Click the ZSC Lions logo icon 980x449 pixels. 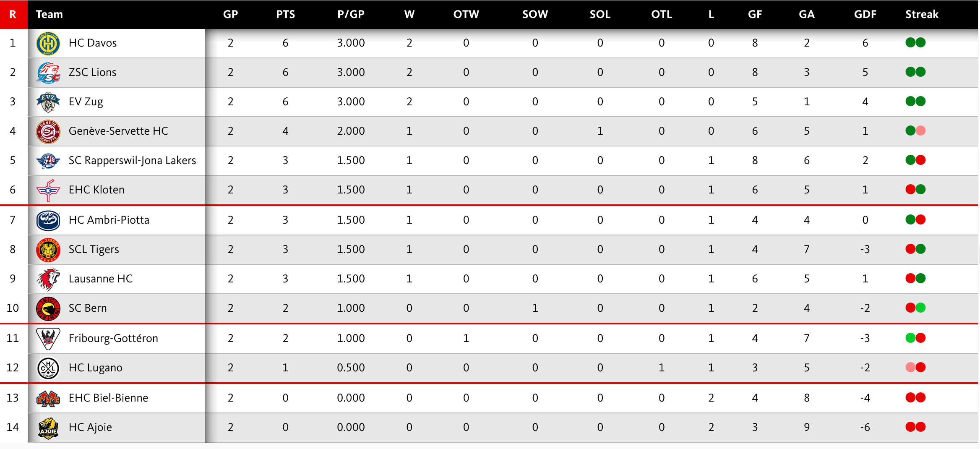click(x=48, y=73)
